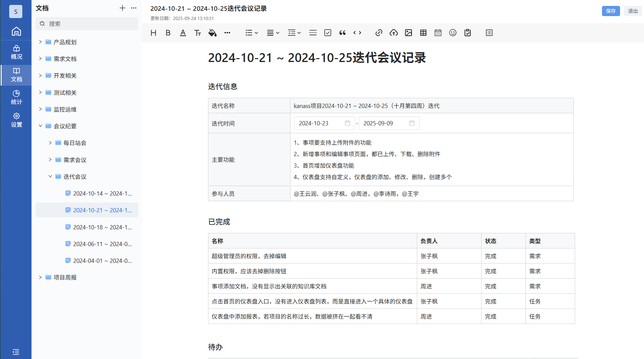Viewport: 644px width, 359px height.
Task: Open the text highlight color picker
Action: [x=212, y=32]
